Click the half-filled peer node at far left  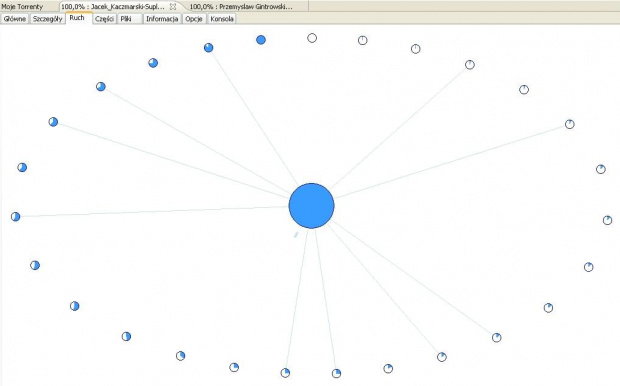pyautogui.click(x=15, y=216)
